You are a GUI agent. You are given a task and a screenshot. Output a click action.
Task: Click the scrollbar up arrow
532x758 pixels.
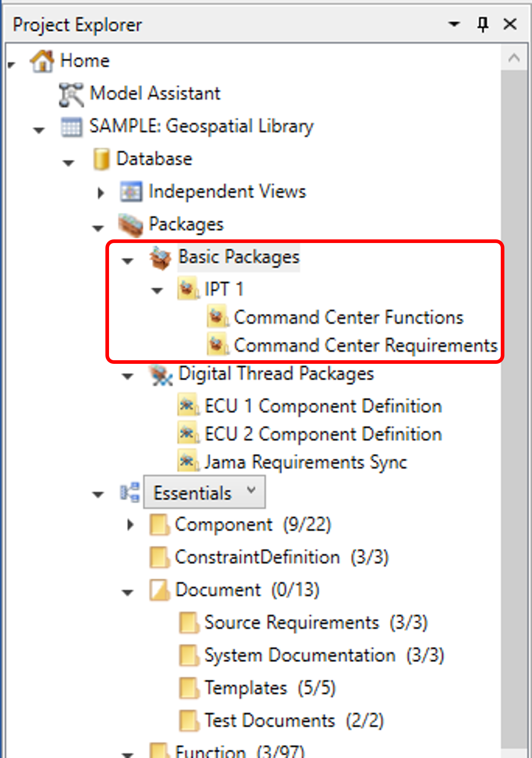[x=514, y=57]
